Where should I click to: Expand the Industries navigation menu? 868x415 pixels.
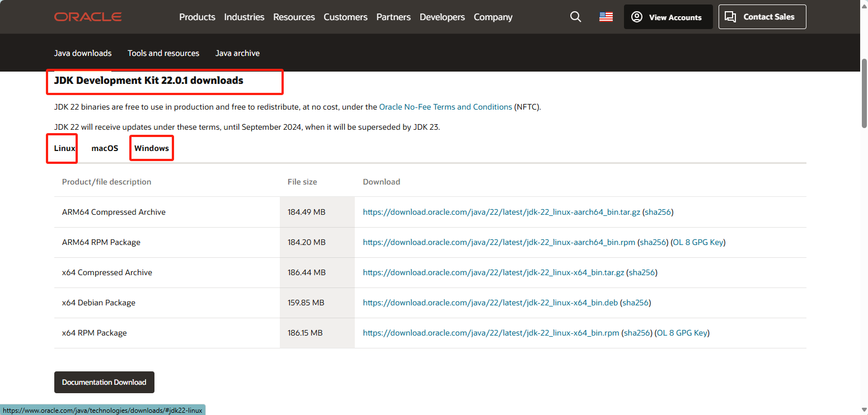point(244,17)
